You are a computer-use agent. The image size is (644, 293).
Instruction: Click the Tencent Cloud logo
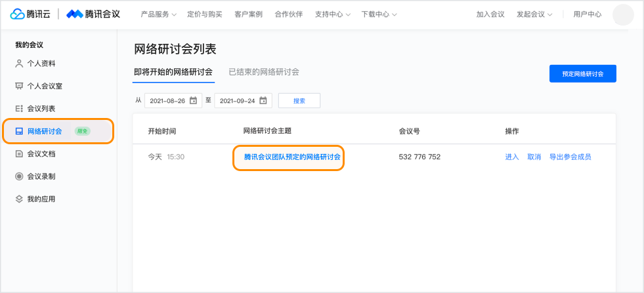[30, 14]
